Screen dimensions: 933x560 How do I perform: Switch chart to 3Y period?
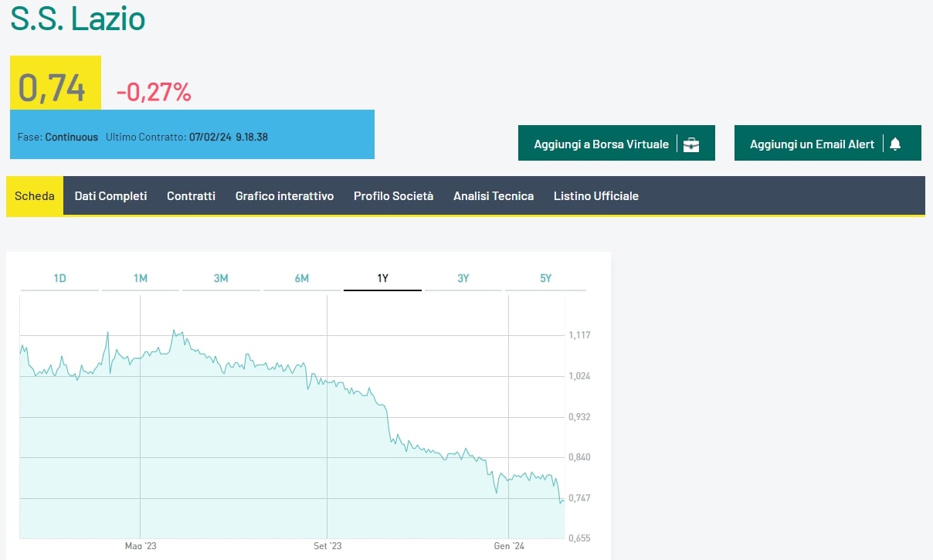pos(463,278)
